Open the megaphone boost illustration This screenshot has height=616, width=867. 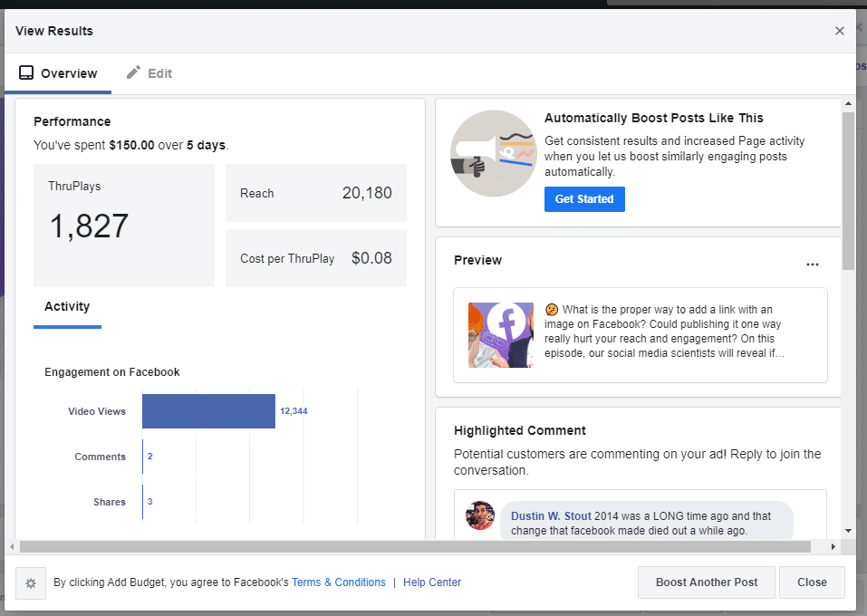coord(493,153)
